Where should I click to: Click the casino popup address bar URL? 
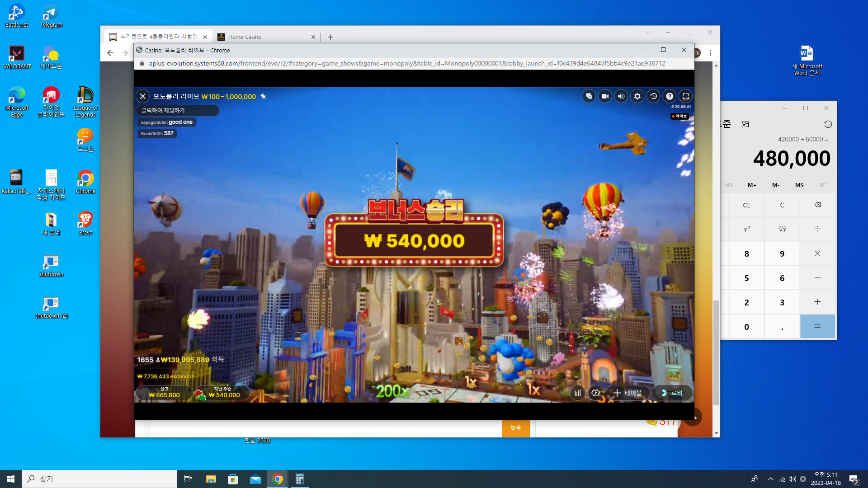tap(407, 63)
